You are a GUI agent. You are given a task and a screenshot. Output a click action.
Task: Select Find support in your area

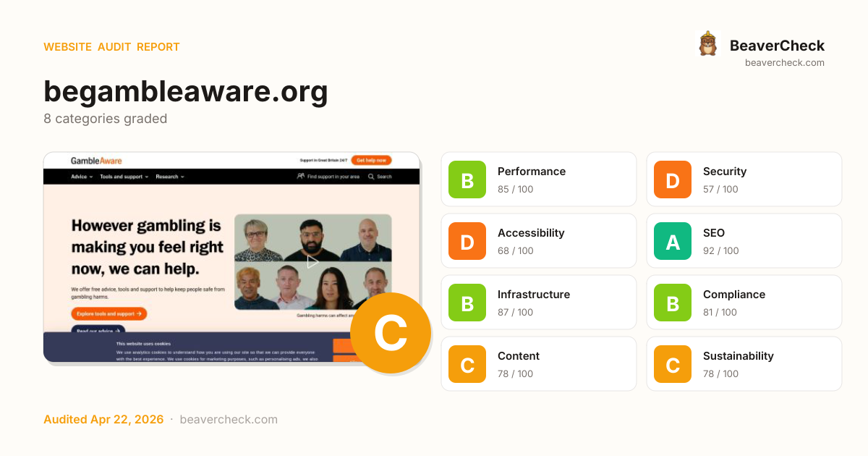coord(328,177)
